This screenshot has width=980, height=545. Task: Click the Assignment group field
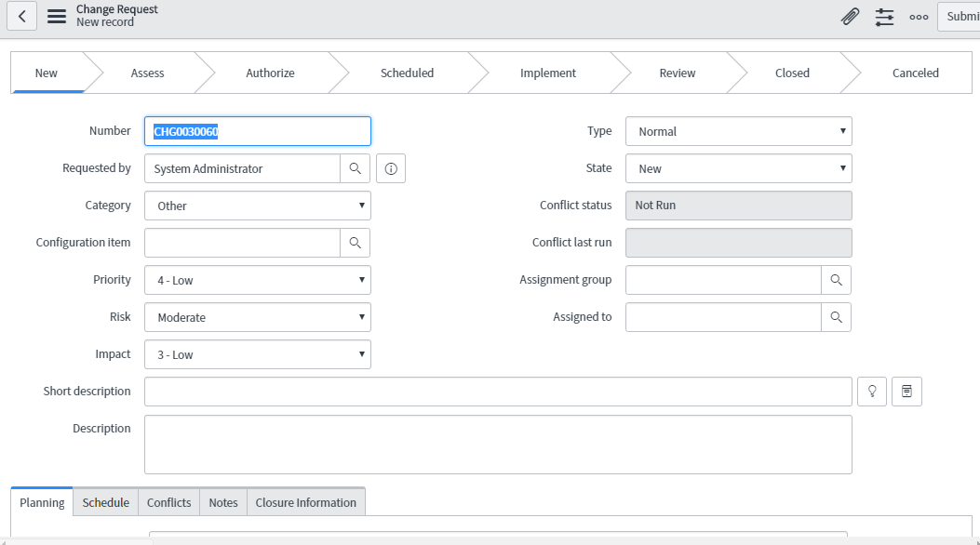[723, 280]
